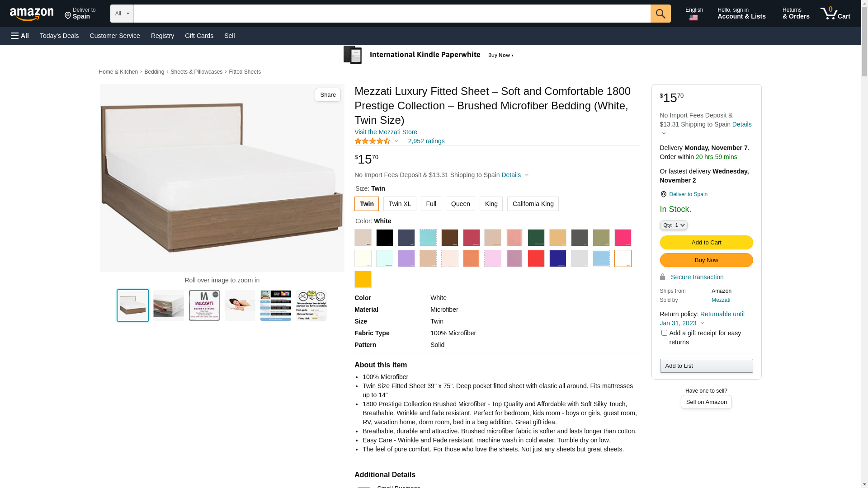Click the Amazon logo
This screenshot has width=868, height=488.
(32, 14)
